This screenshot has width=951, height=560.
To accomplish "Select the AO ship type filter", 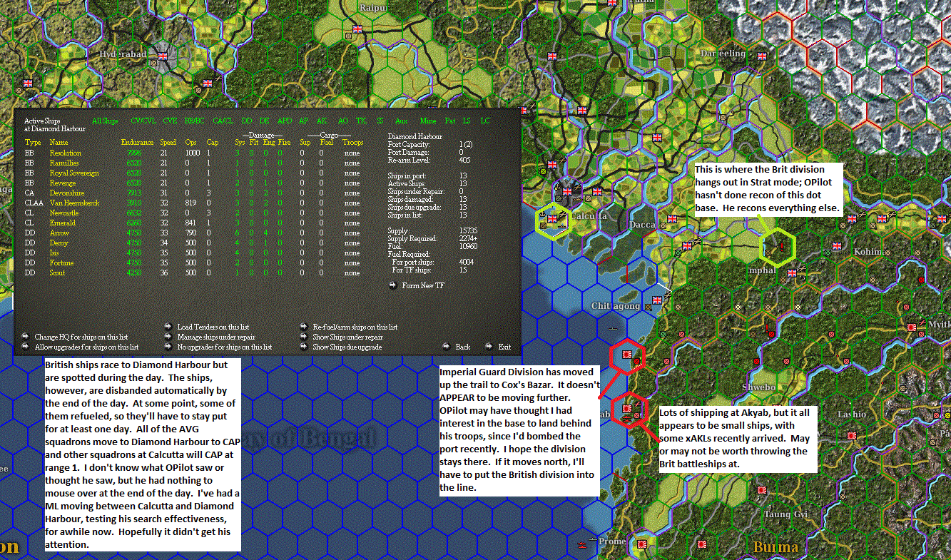I will tap(343, 121).
